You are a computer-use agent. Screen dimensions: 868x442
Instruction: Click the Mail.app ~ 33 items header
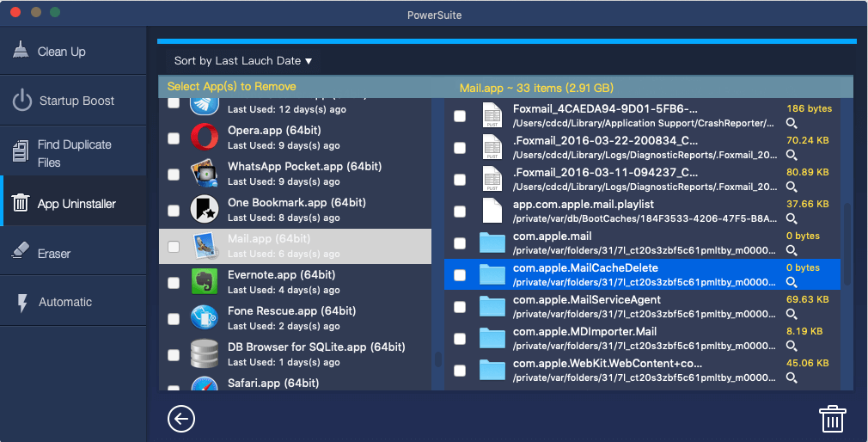[x=536, y=88]
